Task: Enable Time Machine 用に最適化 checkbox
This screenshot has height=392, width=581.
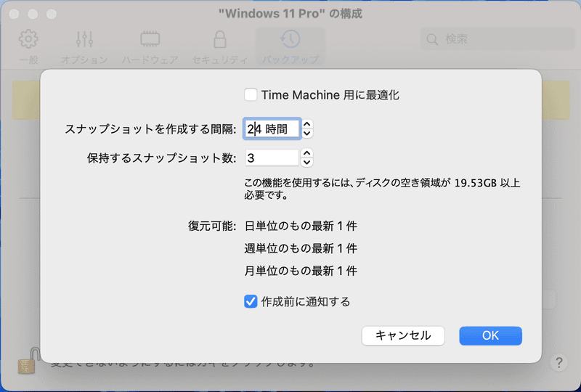Action: 251,94
